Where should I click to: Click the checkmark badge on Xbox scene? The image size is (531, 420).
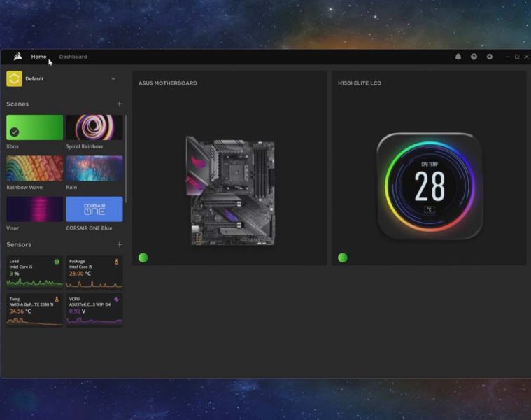click(14, 132)
